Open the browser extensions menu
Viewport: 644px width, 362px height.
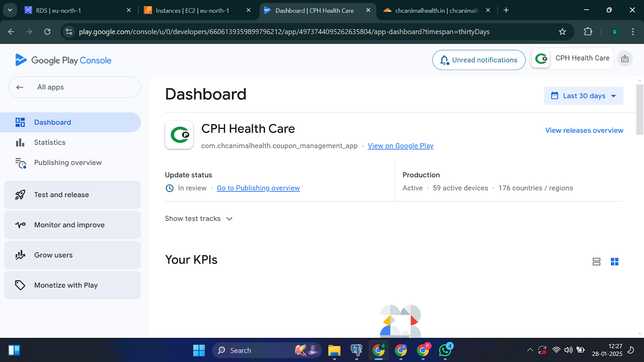click(x=588, y=32)
